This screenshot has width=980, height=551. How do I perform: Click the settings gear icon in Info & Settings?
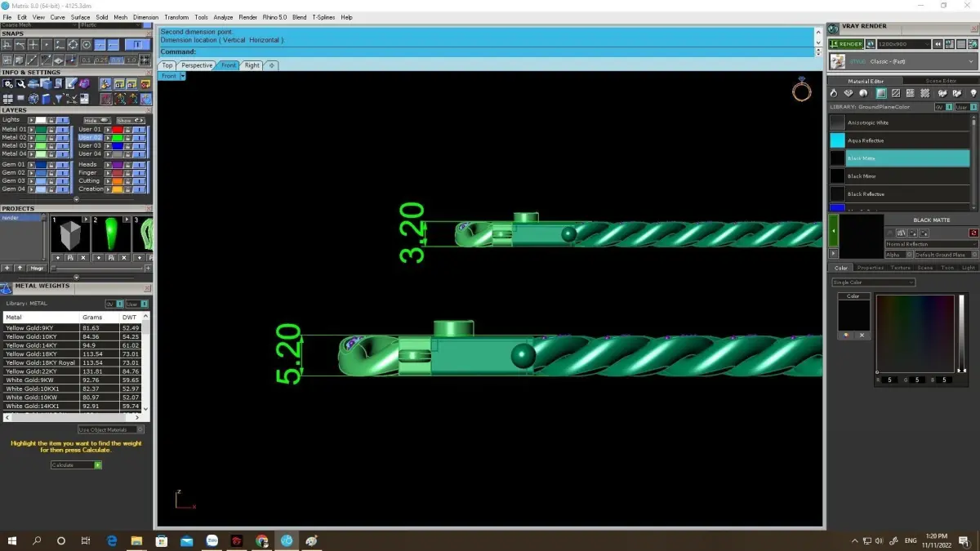point(8,84)
